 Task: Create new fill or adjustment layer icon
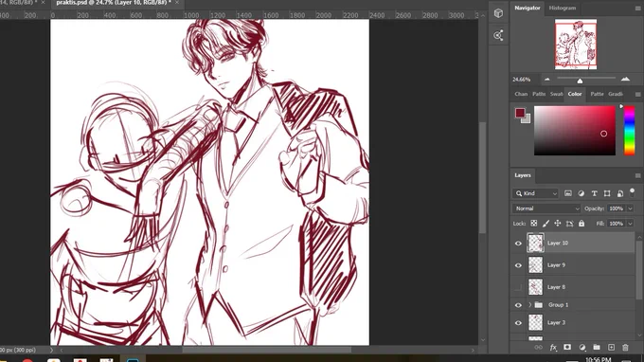pos(582,348)
